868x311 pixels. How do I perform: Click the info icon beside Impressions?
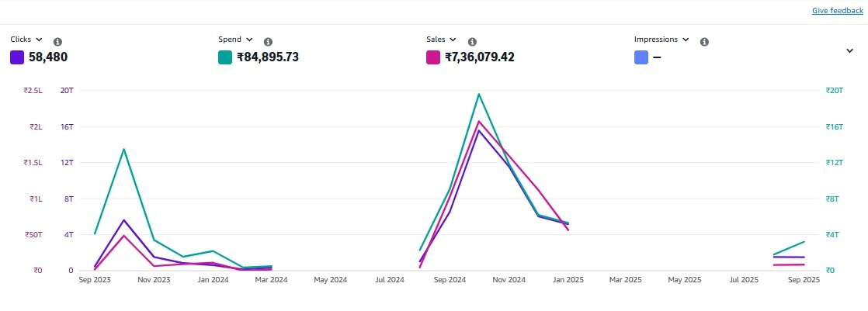(704, 42)
